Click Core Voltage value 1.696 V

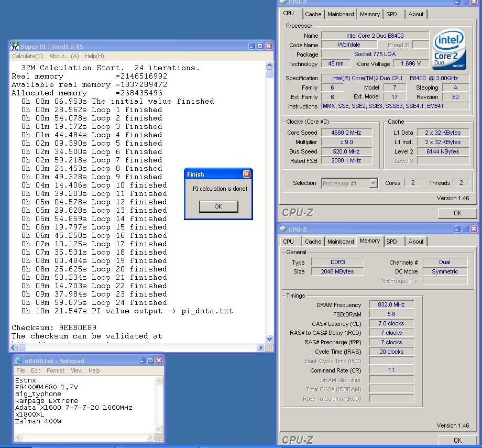click(411, 63)
